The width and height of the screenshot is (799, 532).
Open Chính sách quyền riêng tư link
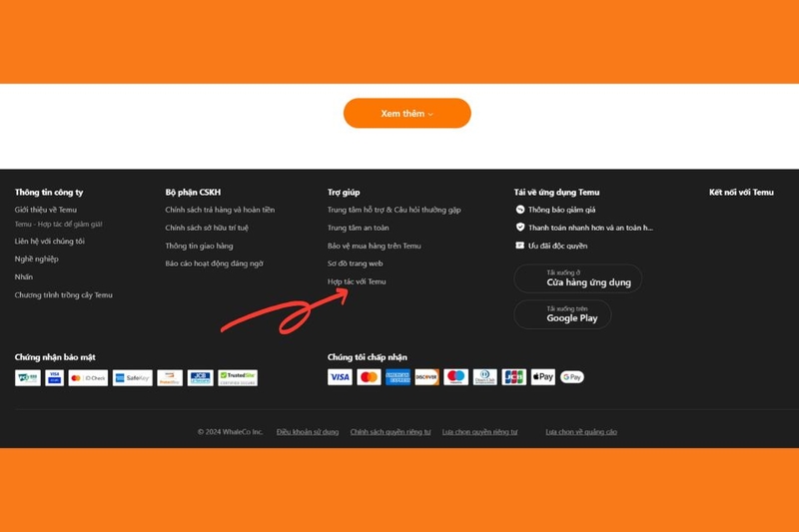click(391, 432)
